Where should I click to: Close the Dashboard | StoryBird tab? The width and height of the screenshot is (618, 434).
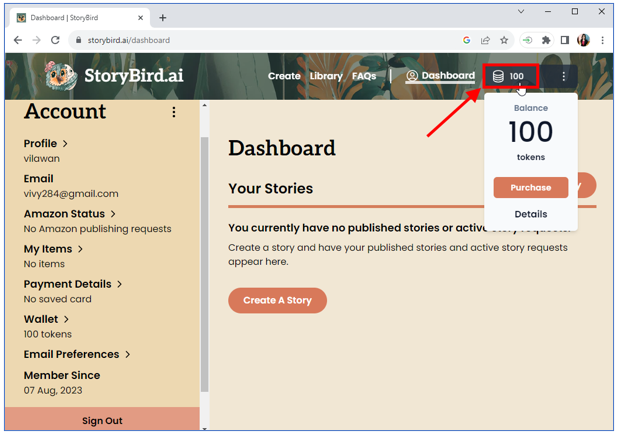tap(140, 18)
